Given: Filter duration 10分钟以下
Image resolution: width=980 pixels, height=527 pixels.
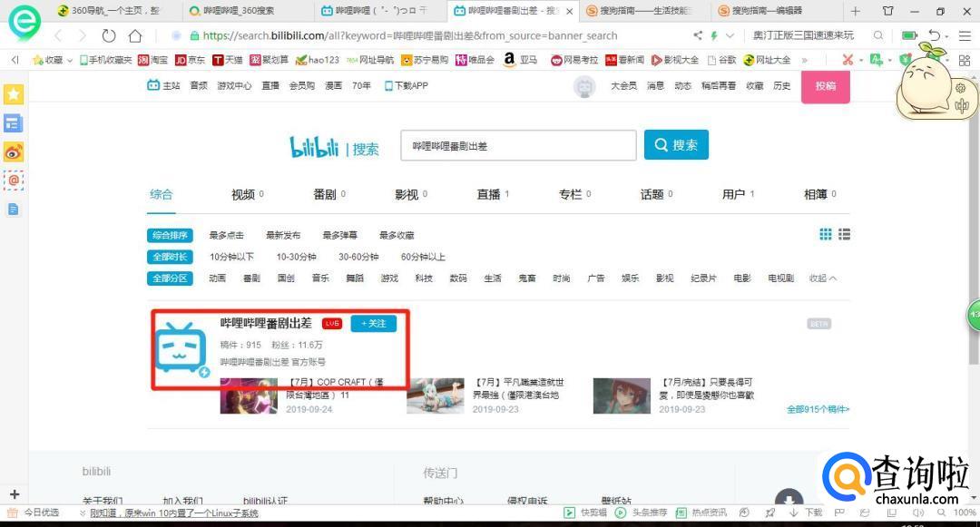Looking at the screenshot, I should [x=232, y=257].
